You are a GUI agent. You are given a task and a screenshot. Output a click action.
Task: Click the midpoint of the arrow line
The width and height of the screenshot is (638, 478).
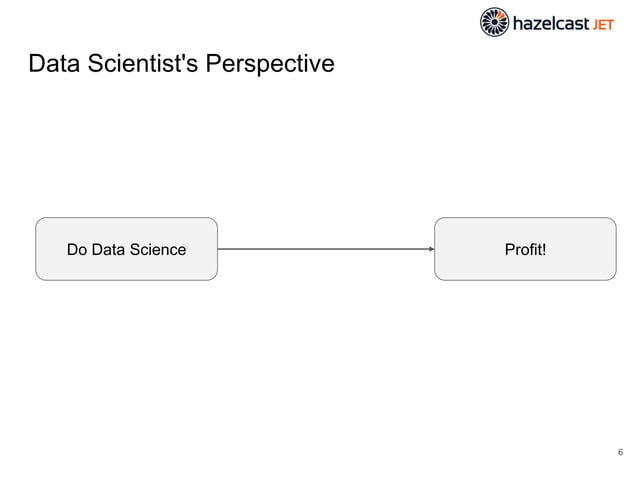(x=326, y=249)
